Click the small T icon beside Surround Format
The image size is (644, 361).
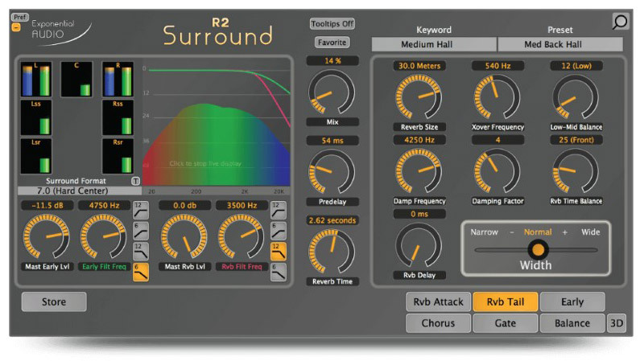tap(135, 181)
